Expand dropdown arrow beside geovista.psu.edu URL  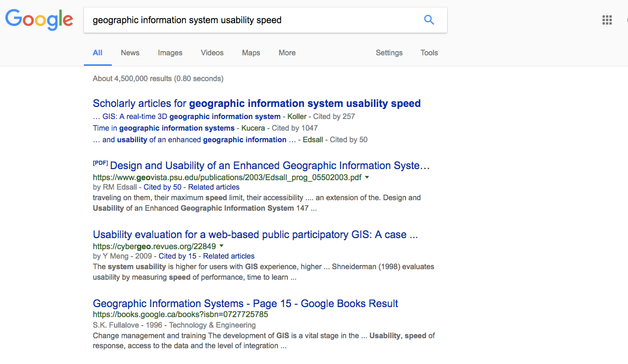pyautogui.click(x=367, y=177)
